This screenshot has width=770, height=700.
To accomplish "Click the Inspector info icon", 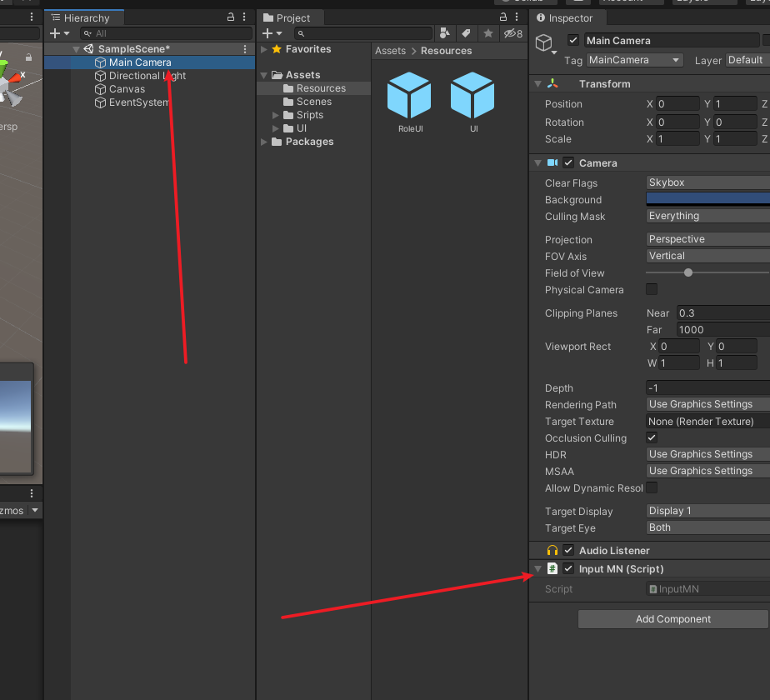I will point(541,17).
